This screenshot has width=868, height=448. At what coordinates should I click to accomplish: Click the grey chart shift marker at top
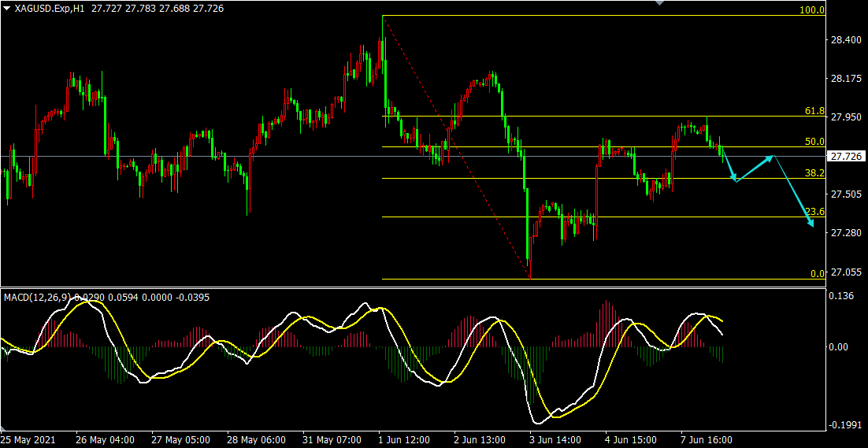click(660, 3)
